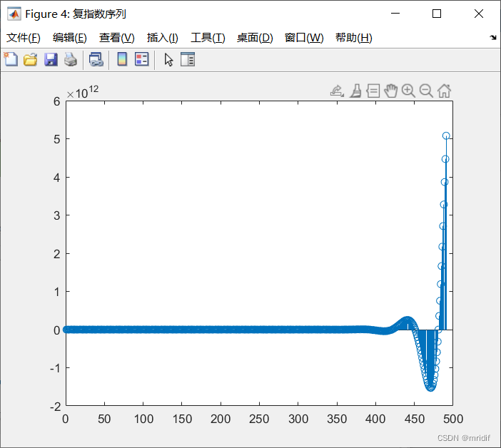Insert a legend from the toolbar

141,59
